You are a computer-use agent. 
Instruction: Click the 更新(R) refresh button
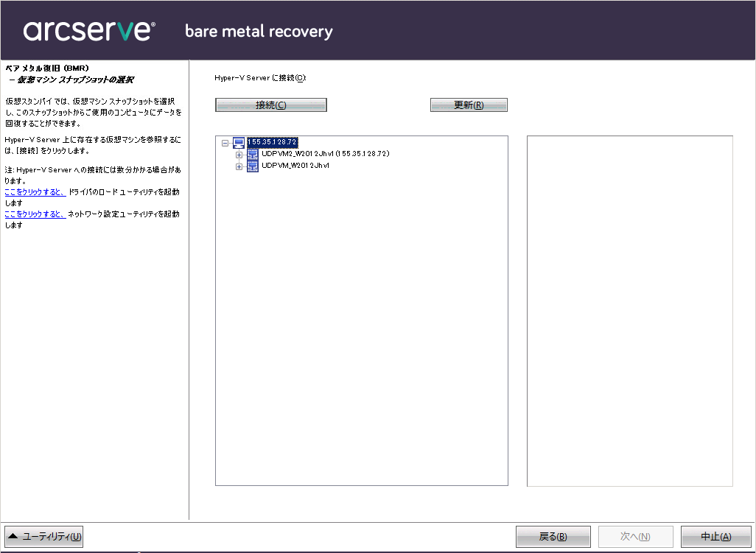click(x=469, y=105)
